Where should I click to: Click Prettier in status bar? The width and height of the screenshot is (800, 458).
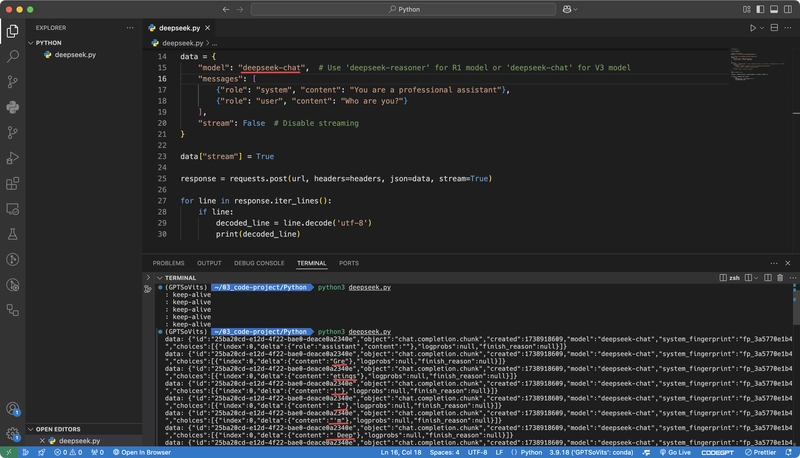click(x=760, y=452)
